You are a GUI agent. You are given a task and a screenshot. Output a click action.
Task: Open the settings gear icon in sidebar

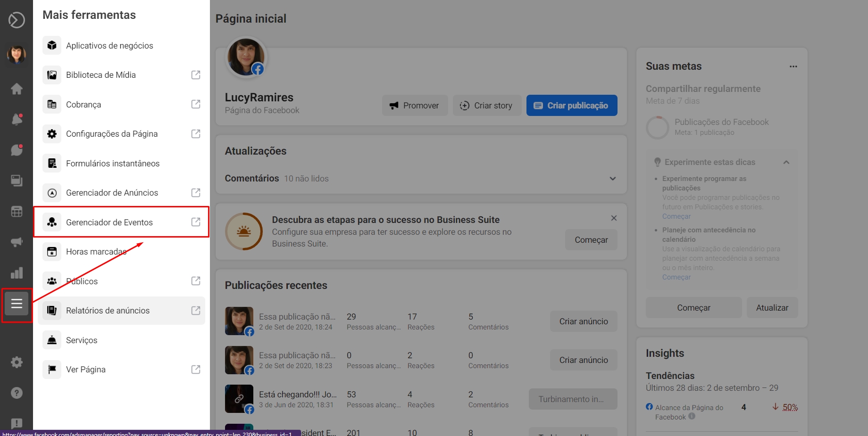click(17, 362)
